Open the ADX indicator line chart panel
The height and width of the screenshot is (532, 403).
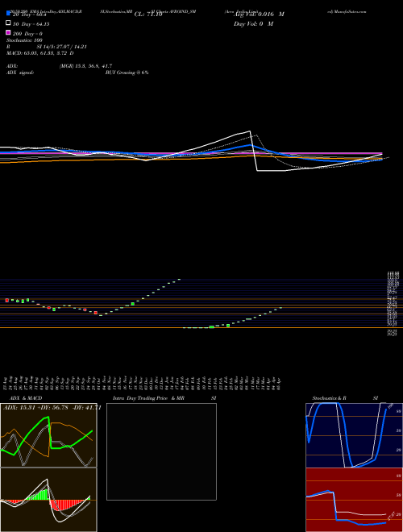point(48,435)
